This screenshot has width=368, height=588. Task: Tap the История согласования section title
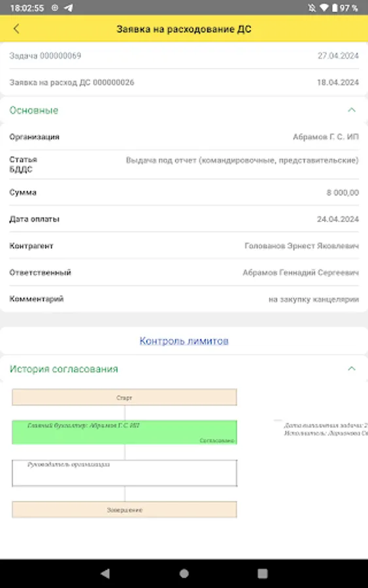(x=64, y=369)
